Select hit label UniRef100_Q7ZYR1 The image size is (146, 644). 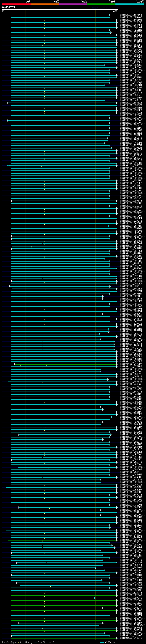click(x=131, y=58)
